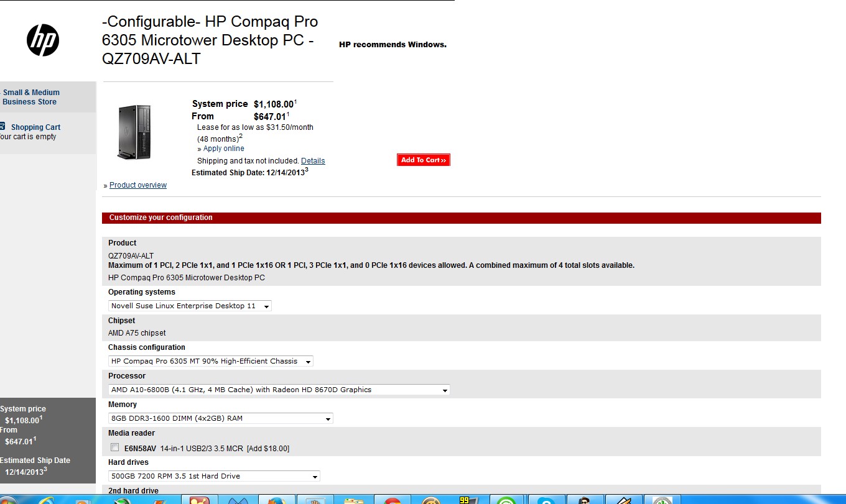Image resolution: width=846 pixels, height=504 pixels.
Task: Open the Hard drives dropdown
Action: point(214,476)
